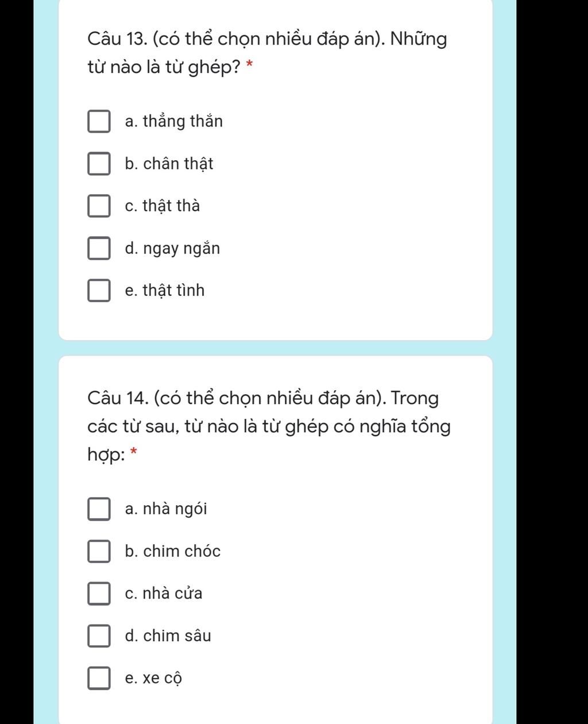Select the 'c. nhà cửa' checkbox
The width and height of the screenshot is (588, 724).
pyautogui.click(x=98, y=594)
